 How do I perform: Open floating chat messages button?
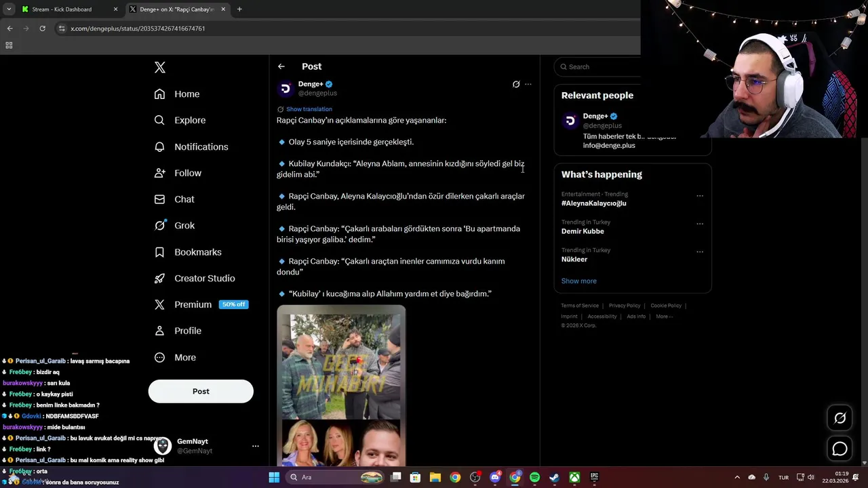[840, 449]
